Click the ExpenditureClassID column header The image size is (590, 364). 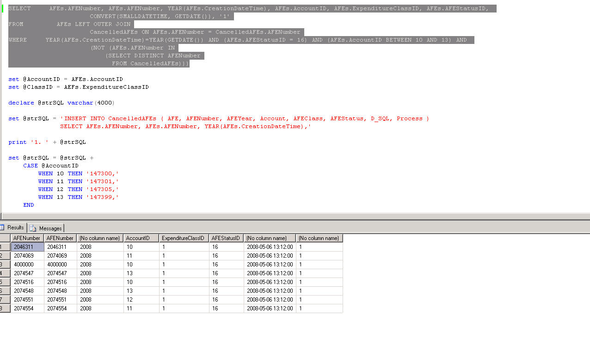pyautogui.click(x=184, y=238)
